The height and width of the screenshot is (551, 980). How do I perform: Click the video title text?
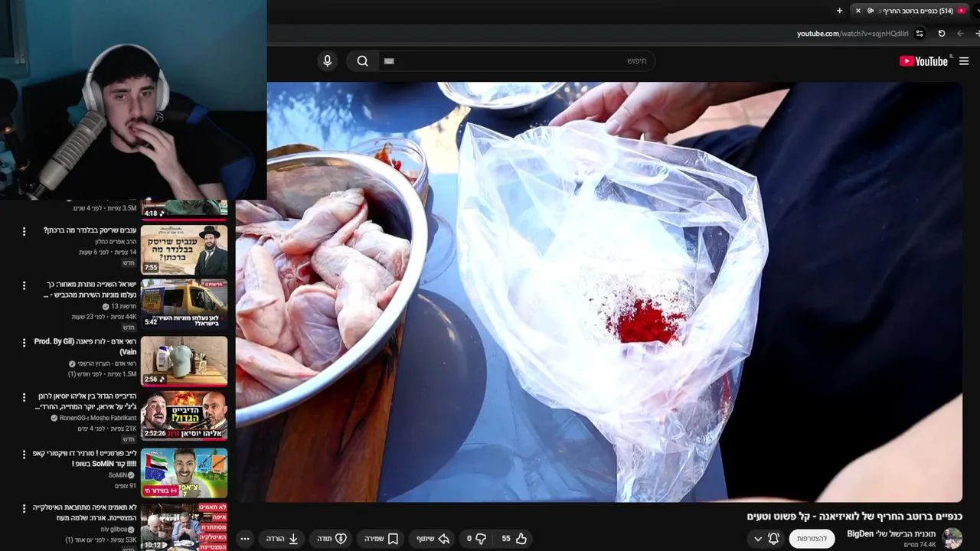point(854,517)
